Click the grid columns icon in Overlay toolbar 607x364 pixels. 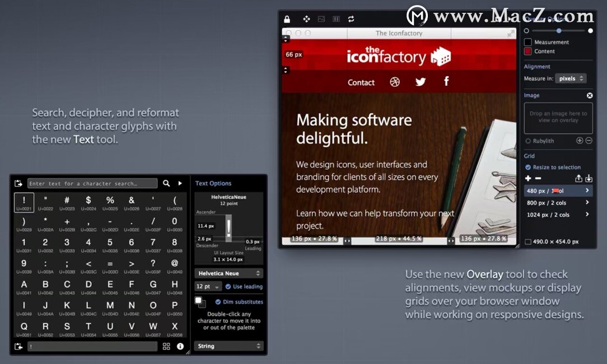pyautogui.click(x=336, y=19)
